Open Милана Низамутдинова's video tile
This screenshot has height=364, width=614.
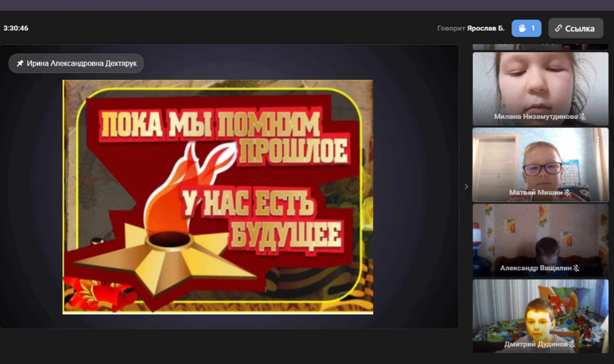540,89
